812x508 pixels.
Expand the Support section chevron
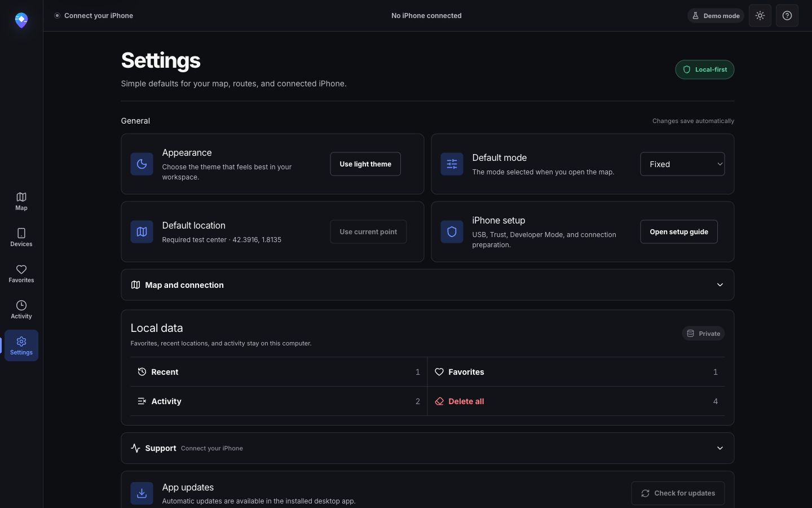pyautogui.click(x=720, y=448)
